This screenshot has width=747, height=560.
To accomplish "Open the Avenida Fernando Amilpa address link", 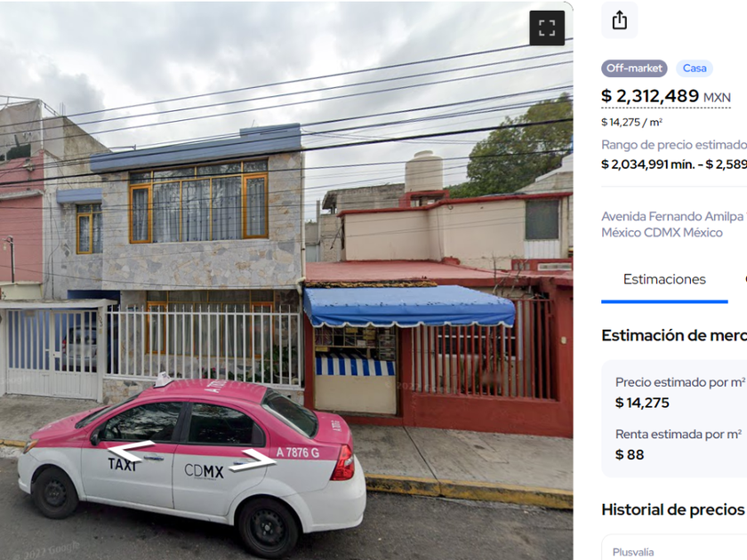I will pyautogui.click(x=674, y=224).
